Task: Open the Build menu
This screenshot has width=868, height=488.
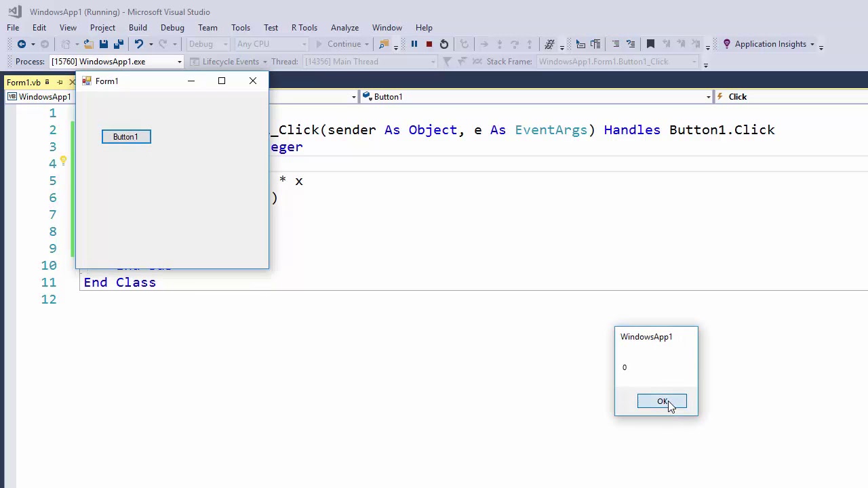Action: (x=138, y=28)
